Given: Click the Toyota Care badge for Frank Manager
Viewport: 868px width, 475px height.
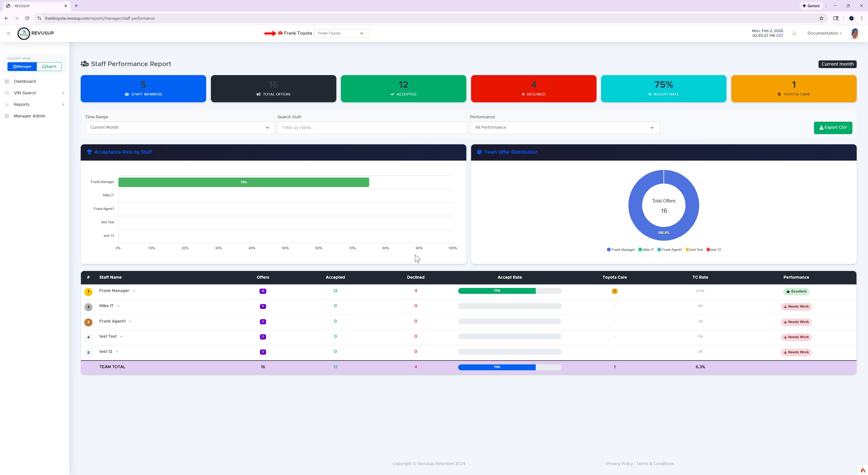Looking at the screenshot, I should (x=614, y=291).
